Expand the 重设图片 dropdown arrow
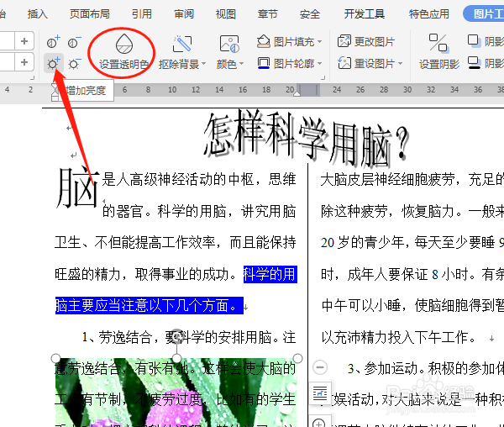Screen dimensions: 504x427 point(400,63)
